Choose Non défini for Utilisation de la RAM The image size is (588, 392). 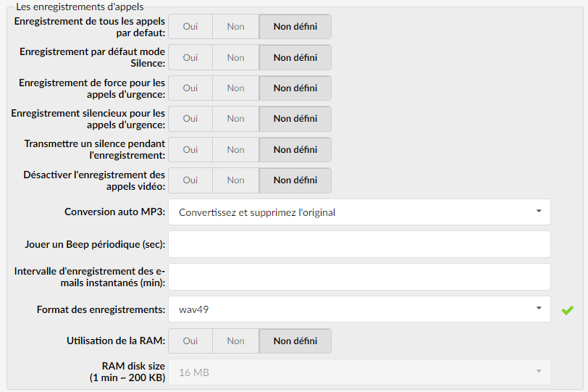coord(295,341)
